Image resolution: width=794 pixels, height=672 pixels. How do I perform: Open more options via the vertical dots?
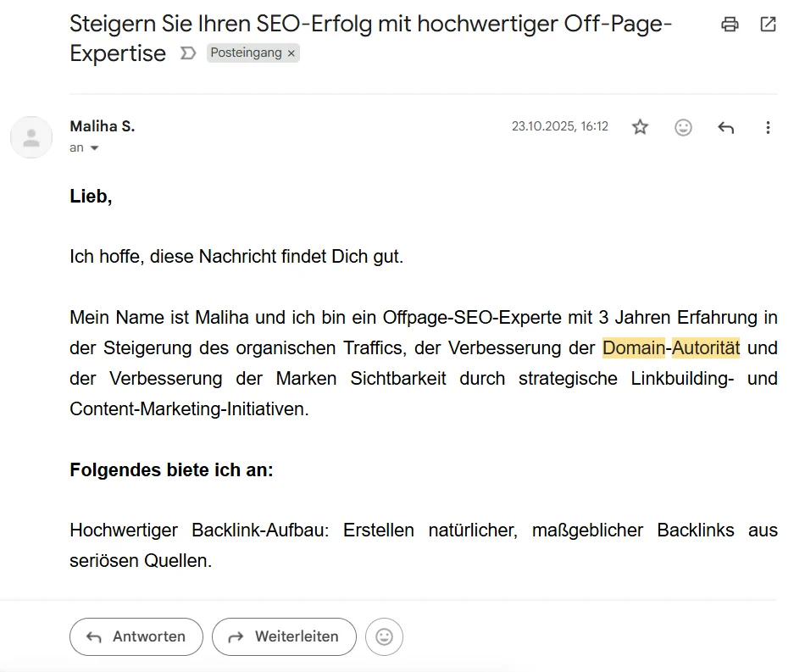click(x=768, y=127)
